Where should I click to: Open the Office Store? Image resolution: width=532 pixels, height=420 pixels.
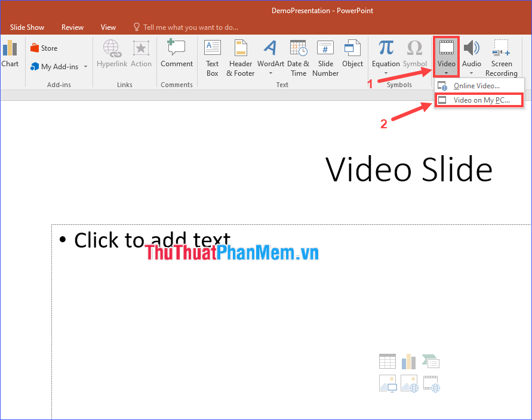43,48
